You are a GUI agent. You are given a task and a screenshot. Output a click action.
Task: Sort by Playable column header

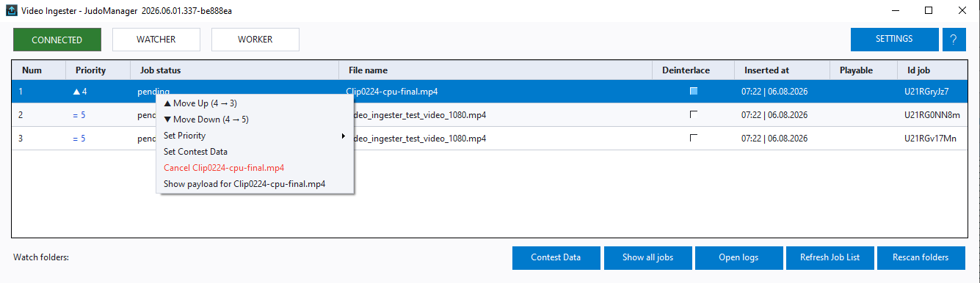(x=864, y=70)
